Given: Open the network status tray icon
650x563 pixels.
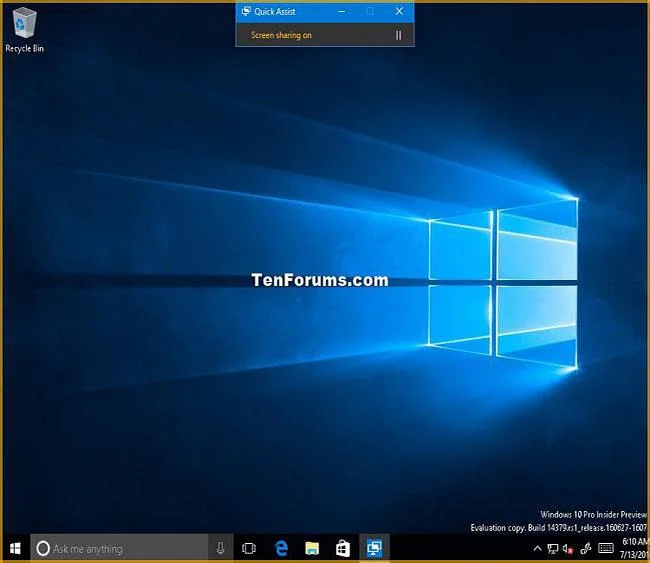Looking at the screenshot, I should pos(553,549).
